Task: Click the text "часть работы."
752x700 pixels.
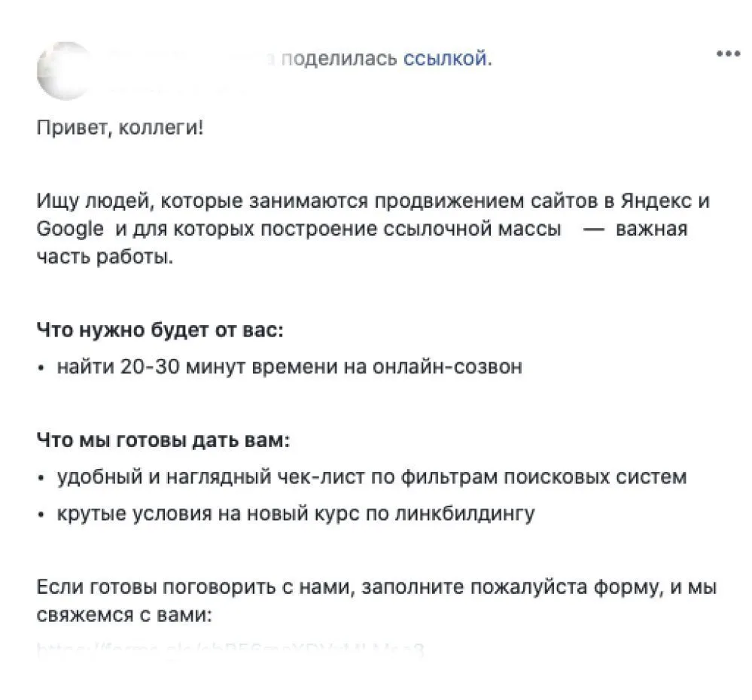Action: click(105, 257)
